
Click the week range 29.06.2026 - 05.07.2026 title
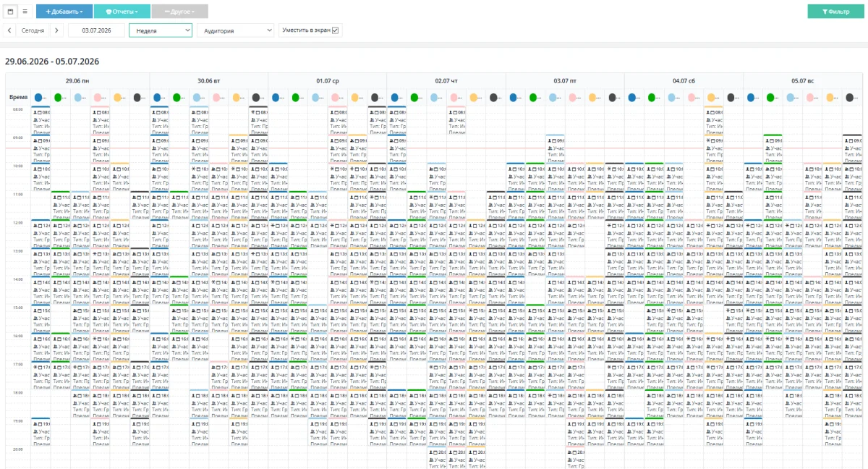52,62
